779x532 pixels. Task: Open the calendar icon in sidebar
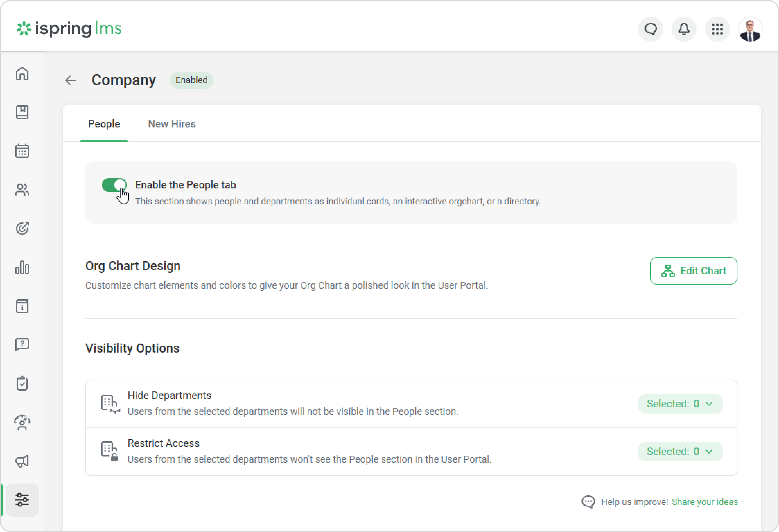tap(22, 151)
